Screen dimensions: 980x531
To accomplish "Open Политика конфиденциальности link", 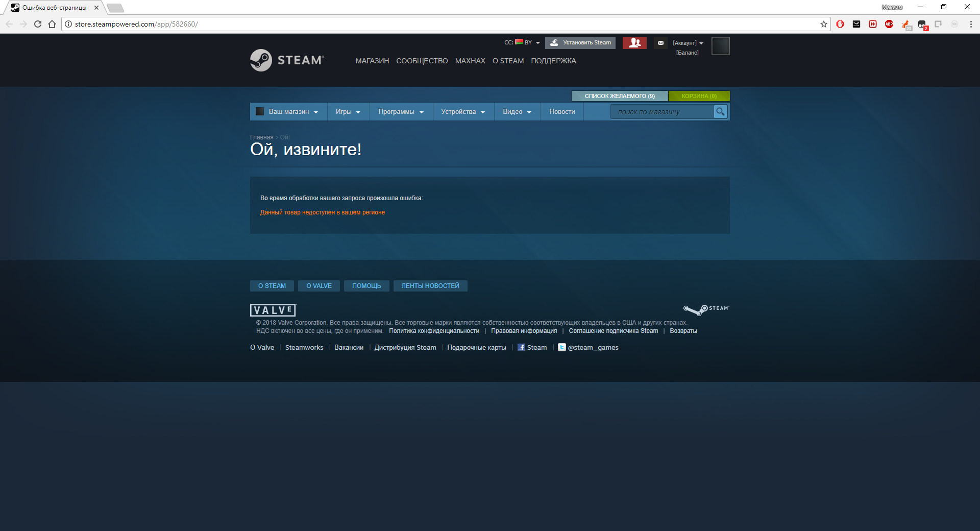I will click(x=434, y=331).
